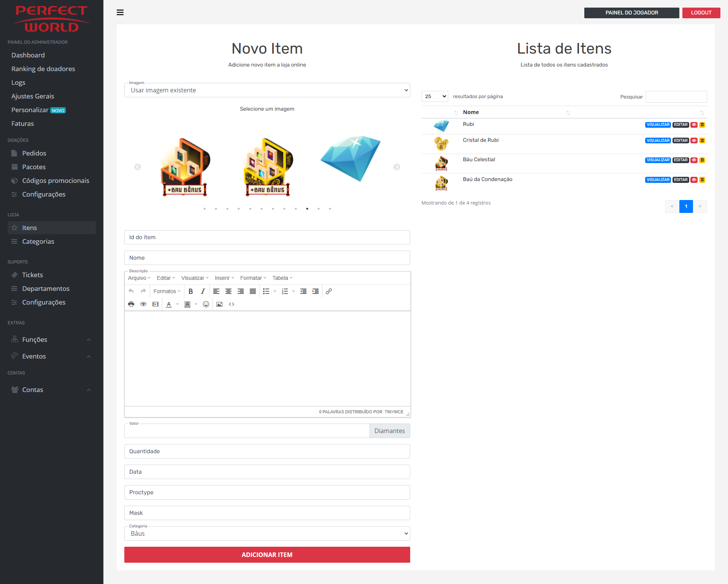Increase indent in editor

tap(316, 291)
